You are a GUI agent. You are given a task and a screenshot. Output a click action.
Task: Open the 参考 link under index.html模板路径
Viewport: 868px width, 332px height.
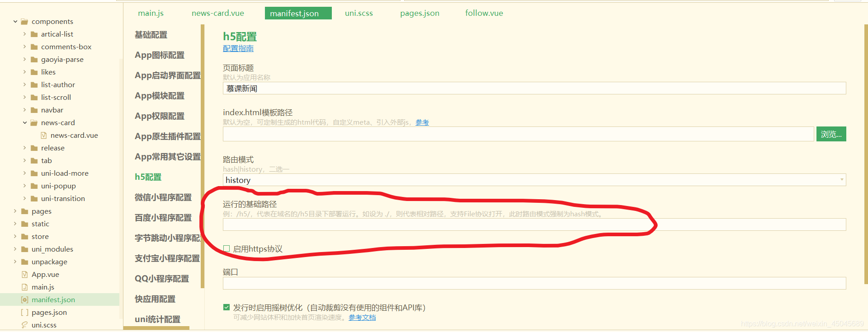422,122
